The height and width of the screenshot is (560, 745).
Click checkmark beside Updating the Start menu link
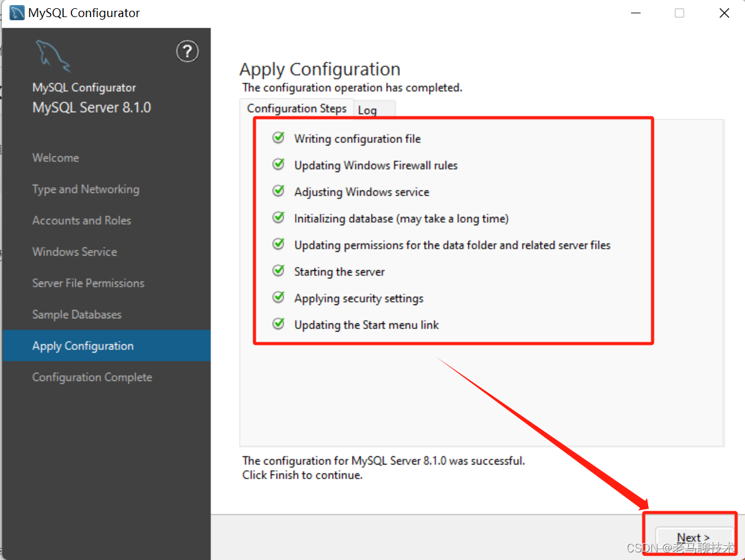click(x=279, y=324)
